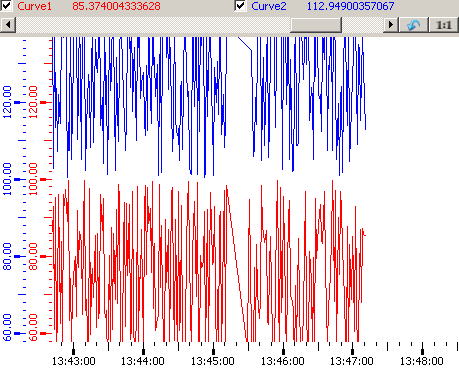Click the 13:47:00 time axis marker
459x368 pixels.
(352, 351)
